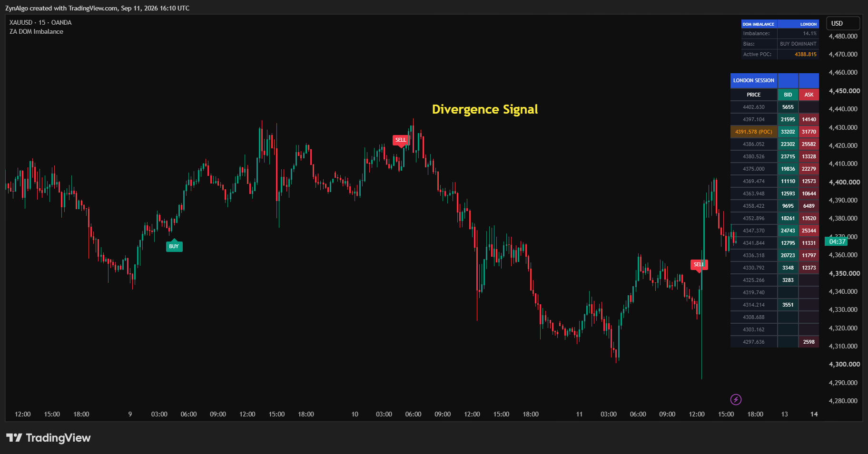The image size is (868, 454).
Task: Click the 4297.636 price cell
Action: (754, 342)
